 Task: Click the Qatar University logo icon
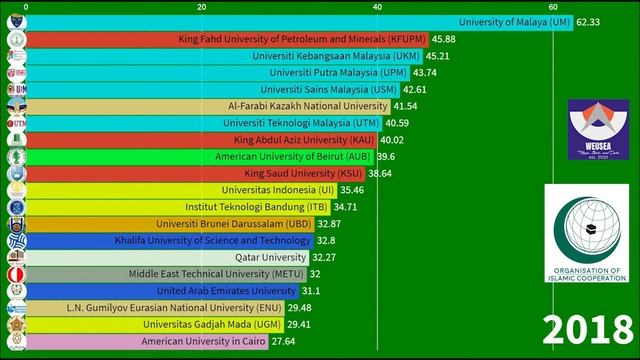pos(17,258)
